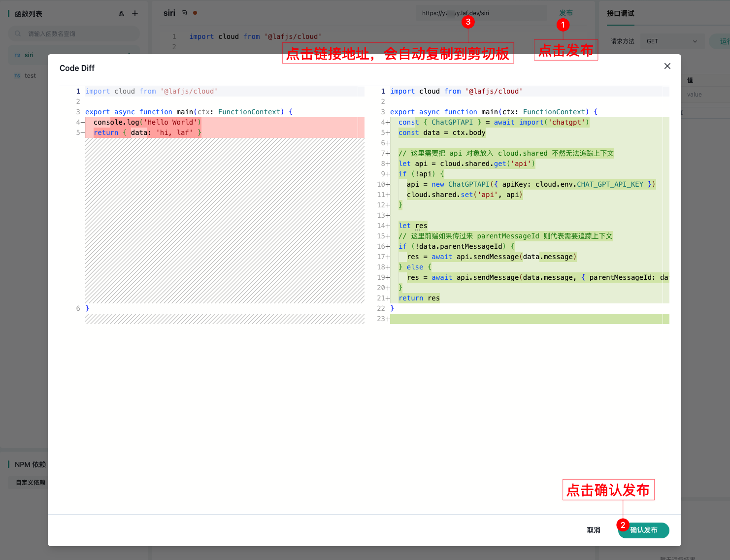
Task: Switch to the 接口调试 tab
Action: click(x=620, y=13)
